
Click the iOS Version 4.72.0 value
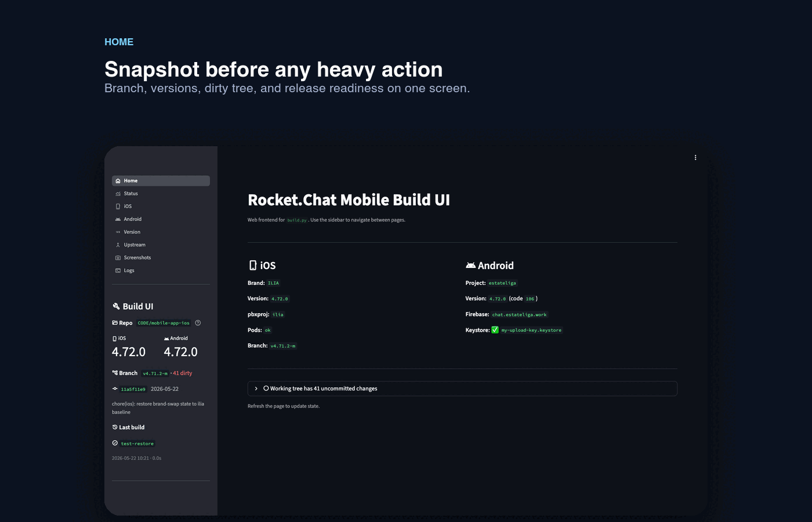280,299
